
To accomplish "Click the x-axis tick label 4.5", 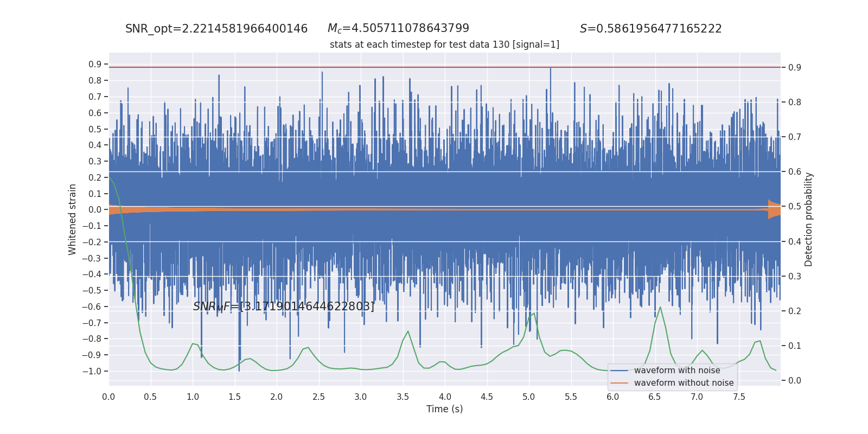I will [487, 397].
